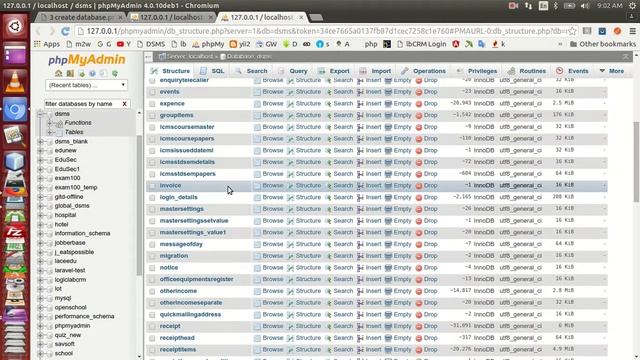Expand Functions under dsms
The height and width of the screenshot is (360, 640).
(50, 123)
